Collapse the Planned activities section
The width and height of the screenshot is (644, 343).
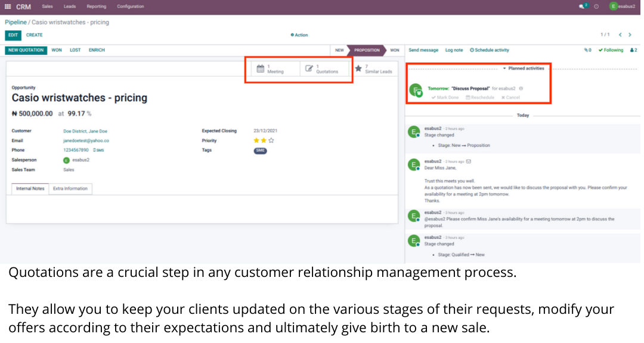pyautogui.click(x=504, y=68)
